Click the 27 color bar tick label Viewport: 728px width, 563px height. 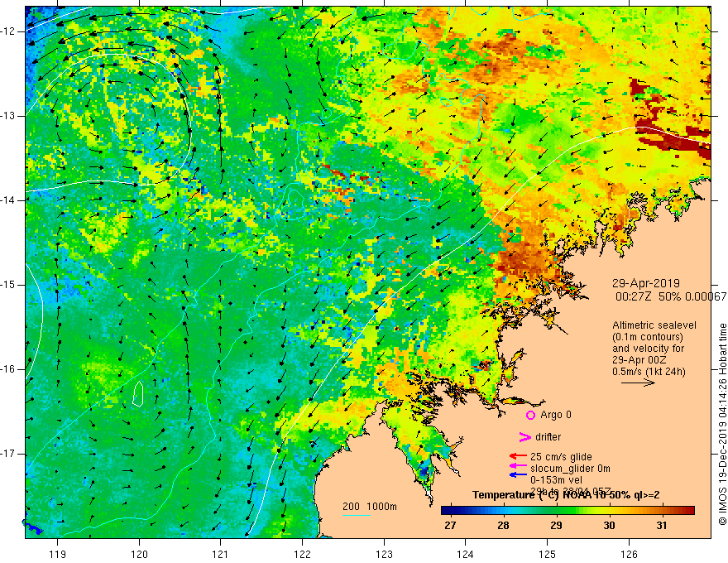[x=450, y=526]
